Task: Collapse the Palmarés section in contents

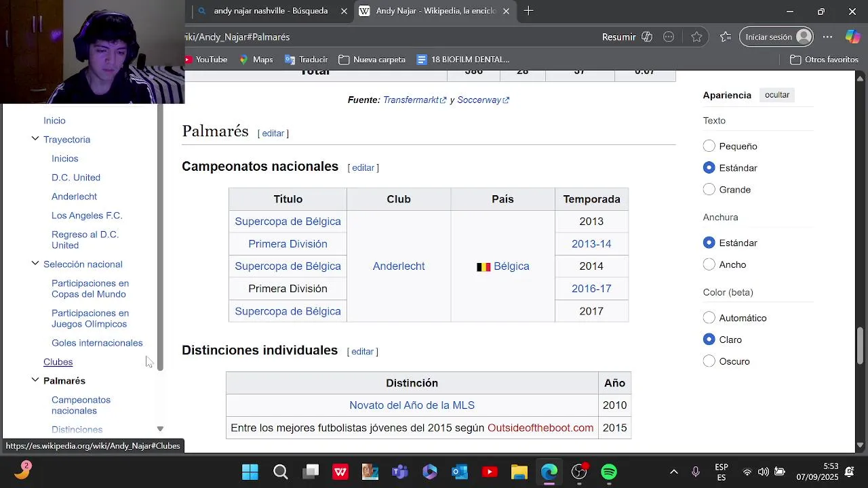Action: coord(35,380)
